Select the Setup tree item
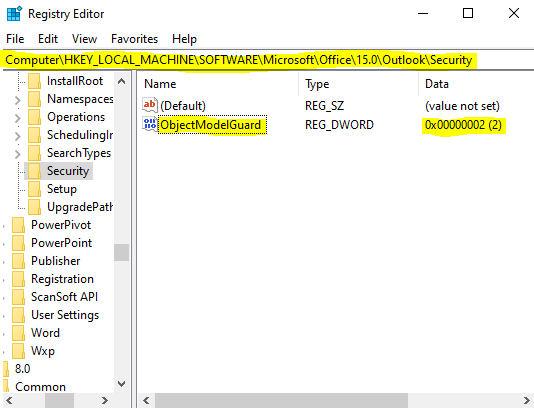 coord(62,189)
